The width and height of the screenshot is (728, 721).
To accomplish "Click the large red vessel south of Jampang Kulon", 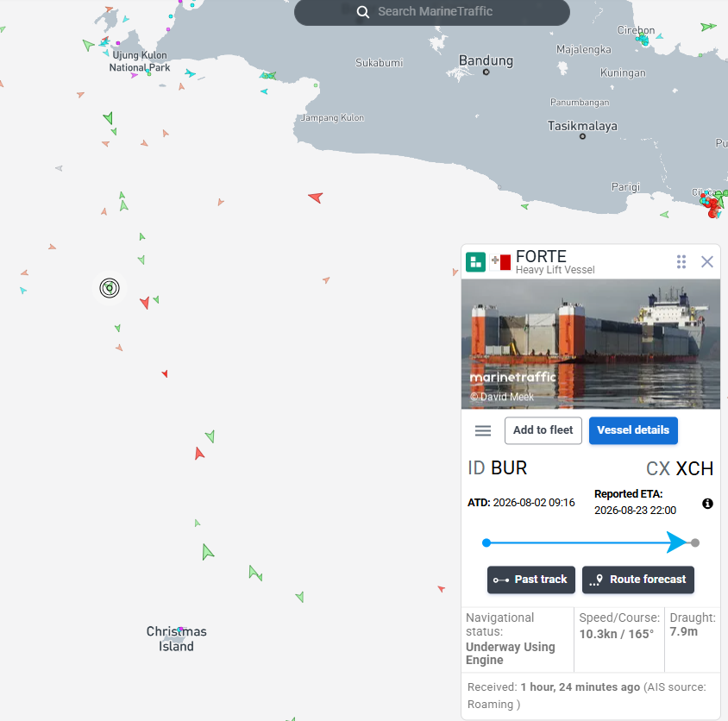I will [316, 197].
